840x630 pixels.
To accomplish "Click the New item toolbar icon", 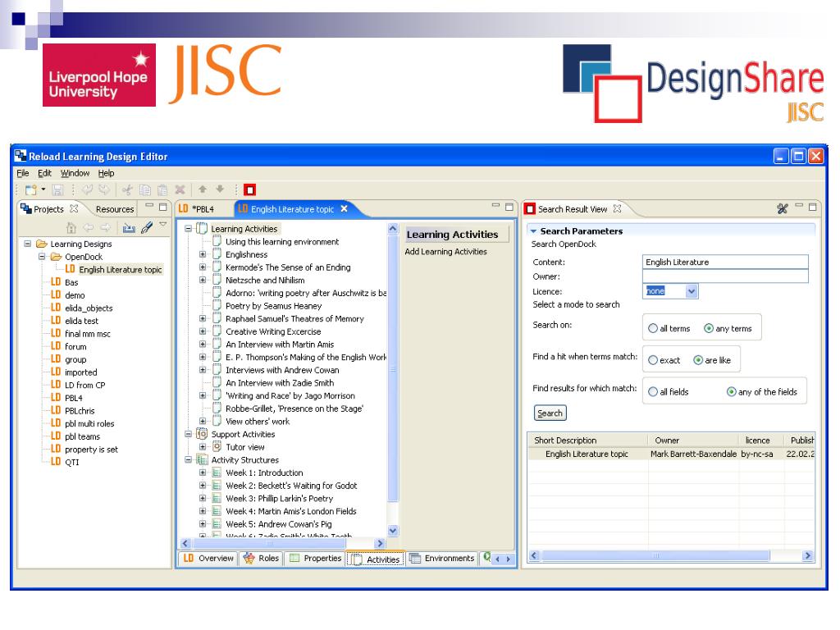I will click(31, 189).
